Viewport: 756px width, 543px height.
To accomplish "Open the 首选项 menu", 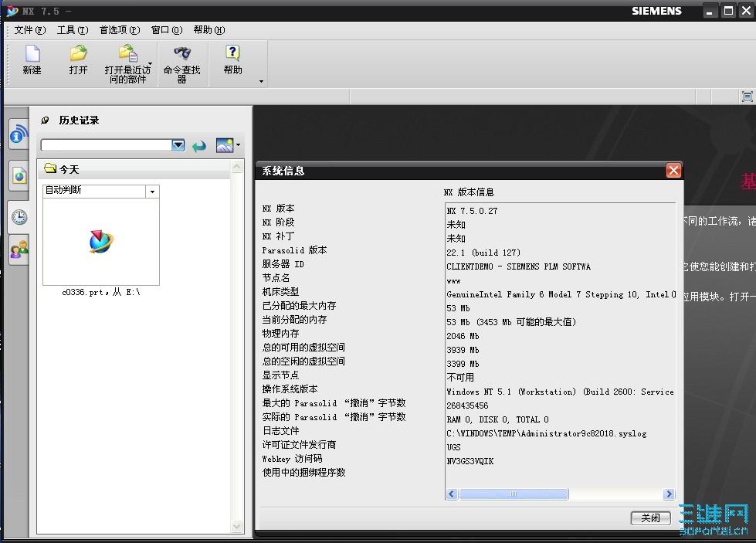I will click(x=120, y=30).
